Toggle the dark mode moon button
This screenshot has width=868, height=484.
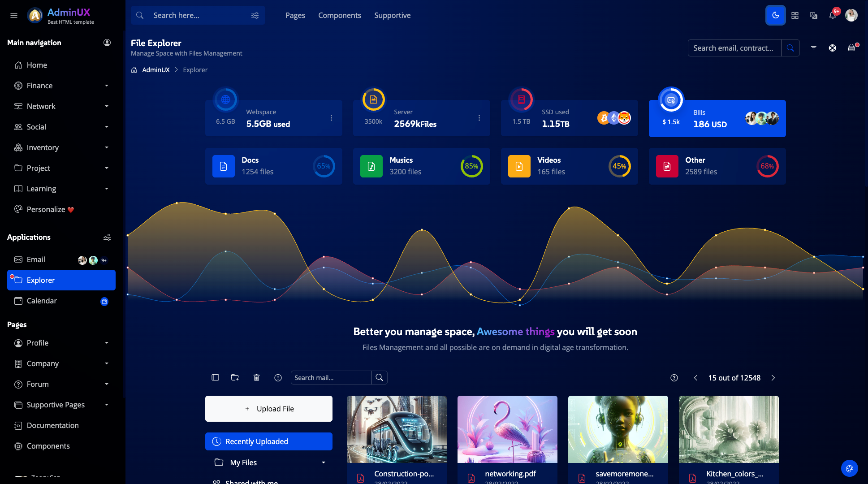(x=775, y=15)
